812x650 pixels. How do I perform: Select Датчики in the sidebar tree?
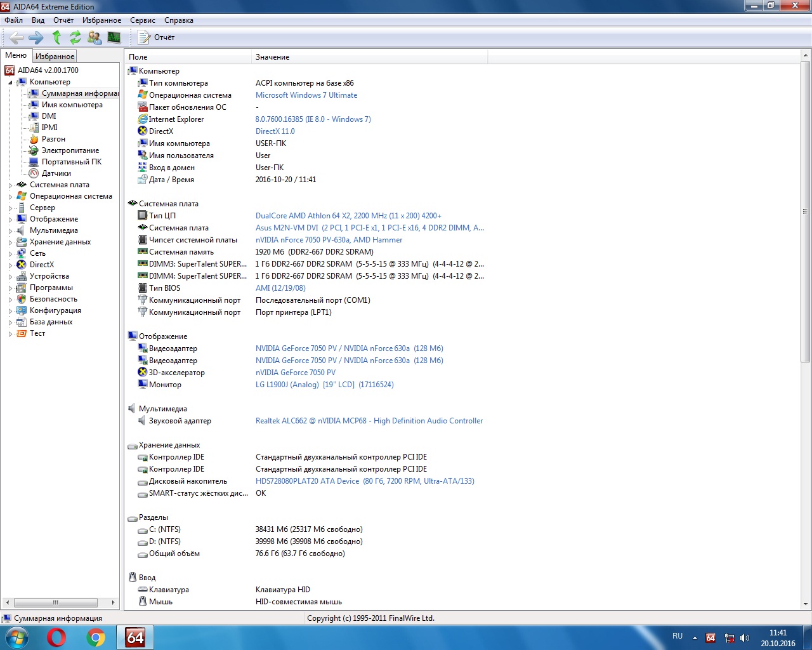pyautogui.click(x=56, y=173)
